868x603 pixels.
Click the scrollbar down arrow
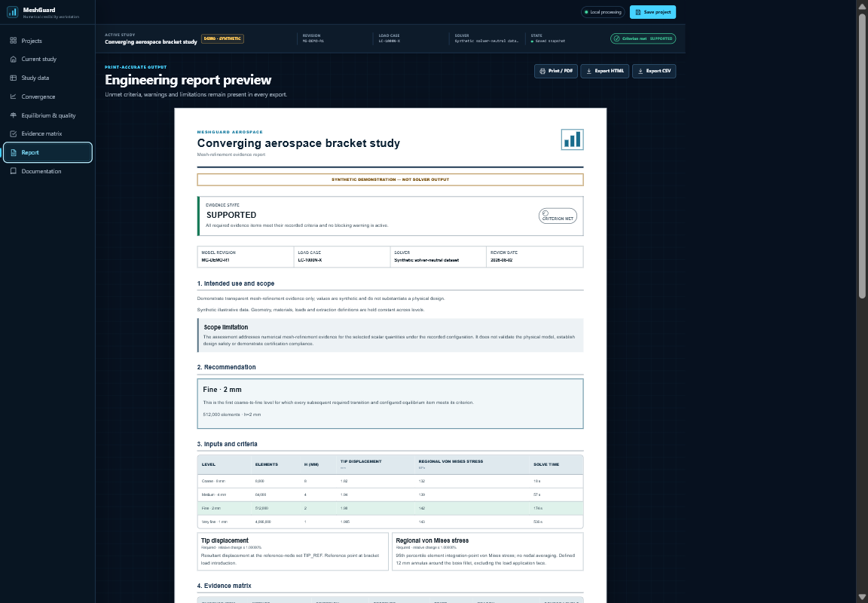(x=862, y=597)
